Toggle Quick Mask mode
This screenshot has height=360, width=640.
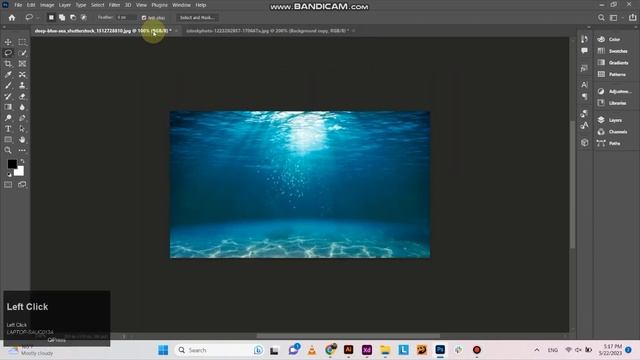pyautogui.click(x=8, y=184)
